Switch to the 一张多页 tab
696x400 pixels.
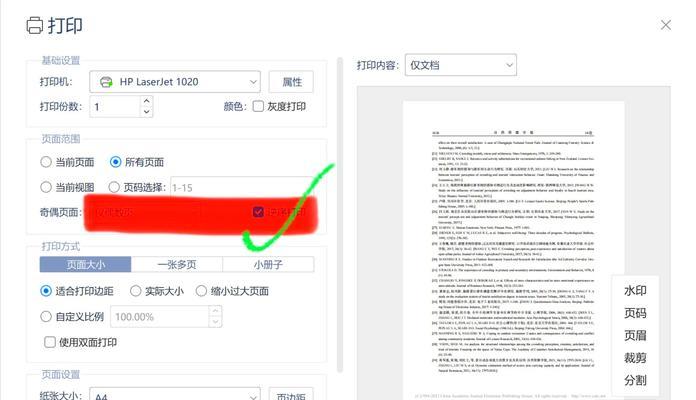[177, 265]
